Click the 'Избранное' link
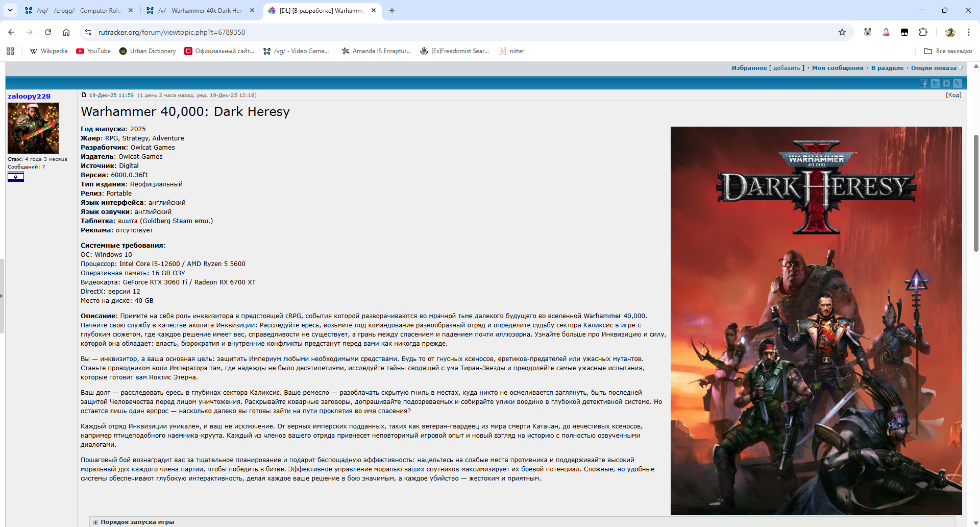The height and width of the screenshot is (527, 980). point(749,68)
